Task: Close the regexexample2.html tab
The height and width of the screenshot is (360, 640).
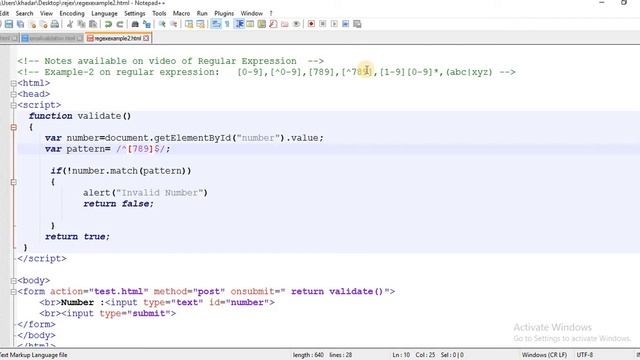Action: click(x=146, y=38)
